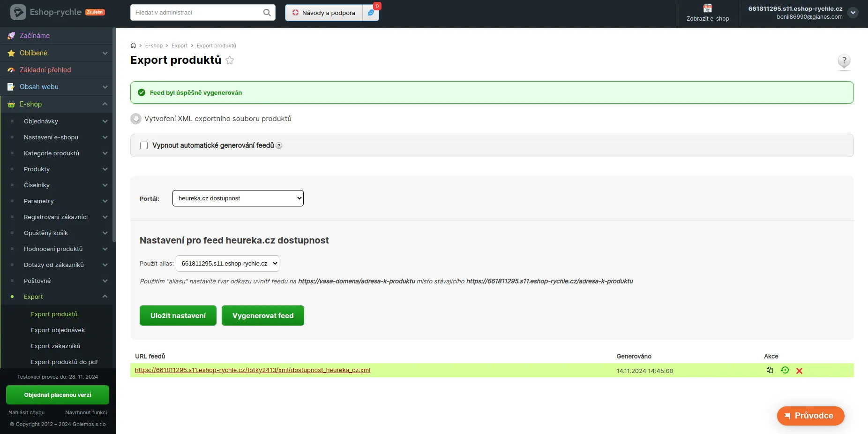Add Export produktů to favorites star
Image resolution: width=868 pixels, height=434 pixels.
(230, 60)
